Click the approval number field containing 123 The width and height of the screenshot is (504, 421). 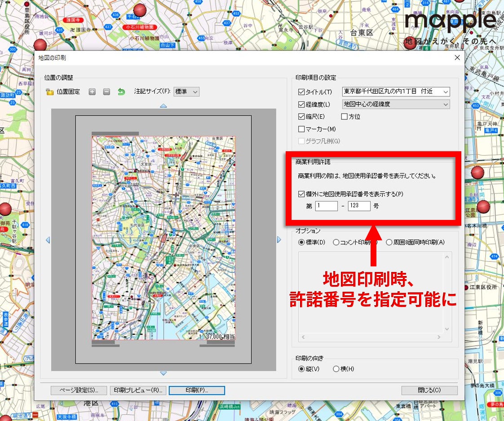[x=359, y=206]
